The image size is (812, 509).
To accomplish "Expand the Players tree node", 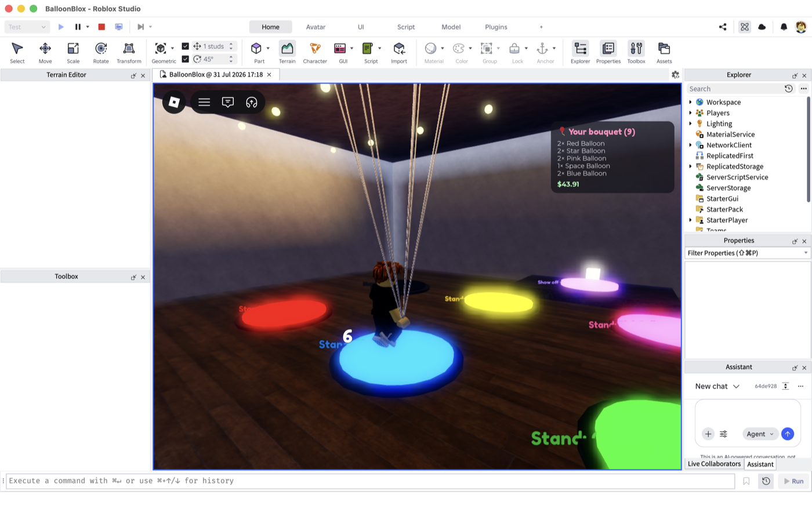I will pos(690,113).
